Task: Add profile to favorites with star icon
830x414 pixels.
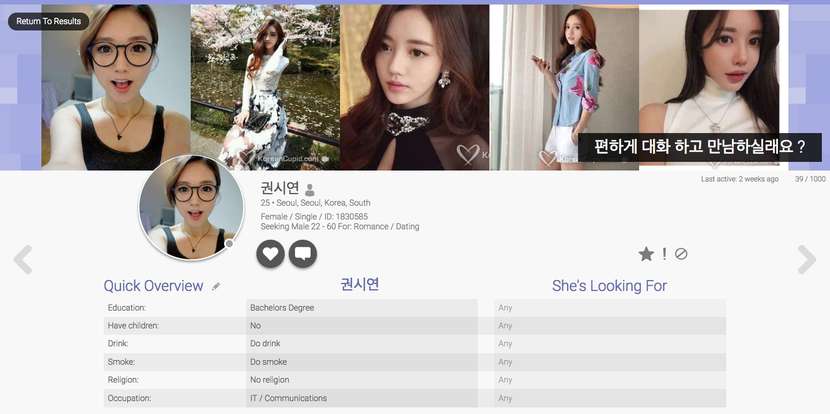Action: 646,254
